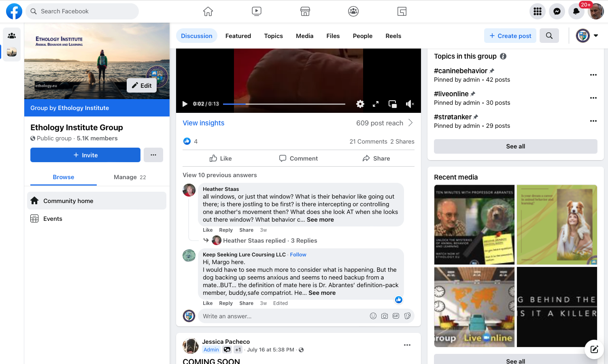Follow Keep Seeking Lure Coursing LLC
The image size is (608, 364).
(298, 254)
